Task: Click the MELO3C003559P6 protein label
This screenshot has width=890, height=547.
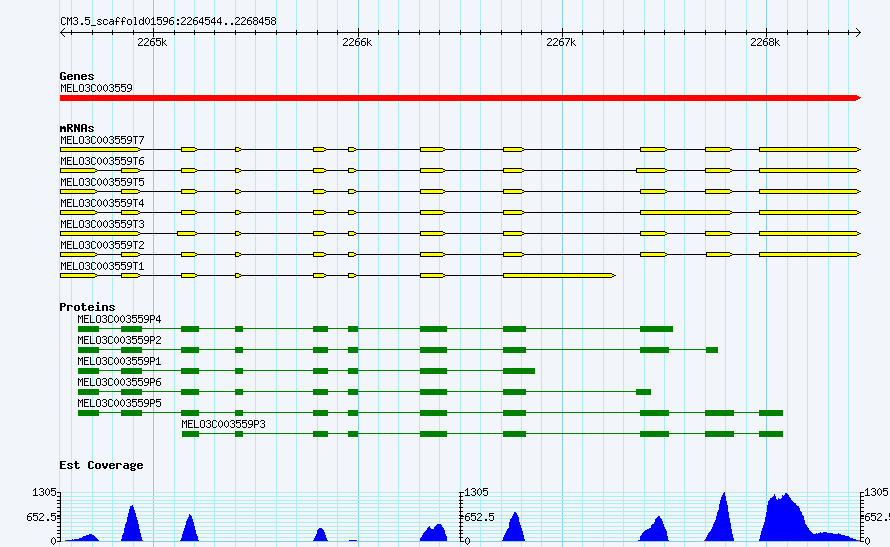Action: [119, 382]
